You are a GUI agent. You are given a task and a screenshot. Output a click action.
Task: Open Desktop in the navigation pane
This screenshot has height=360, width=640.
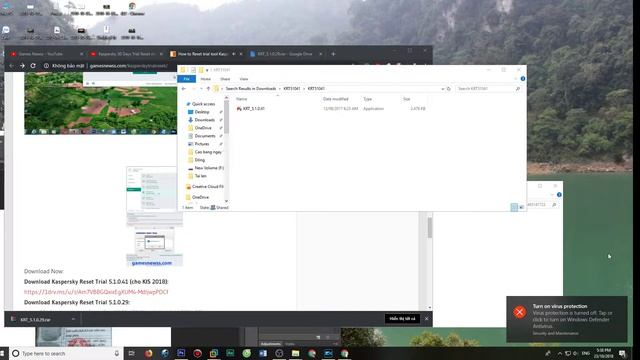point(202,112)
